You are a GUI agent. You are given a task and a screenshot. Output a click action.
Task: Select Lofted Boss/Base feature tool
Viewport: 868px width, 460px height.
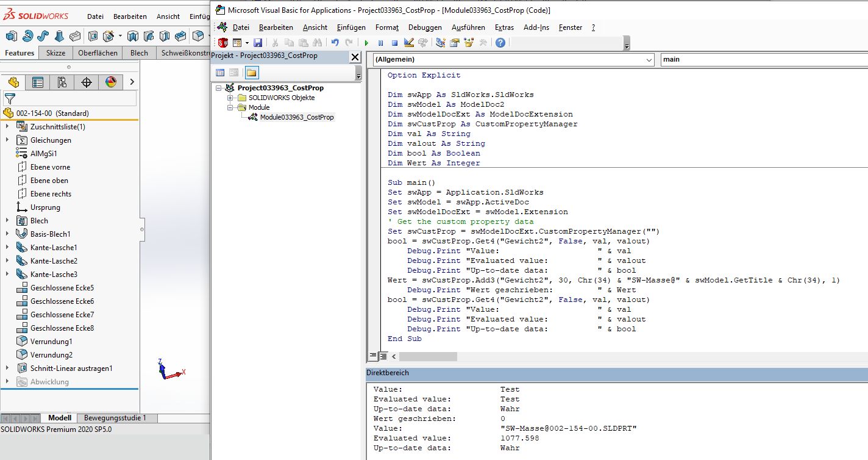(x=60, y=35)
